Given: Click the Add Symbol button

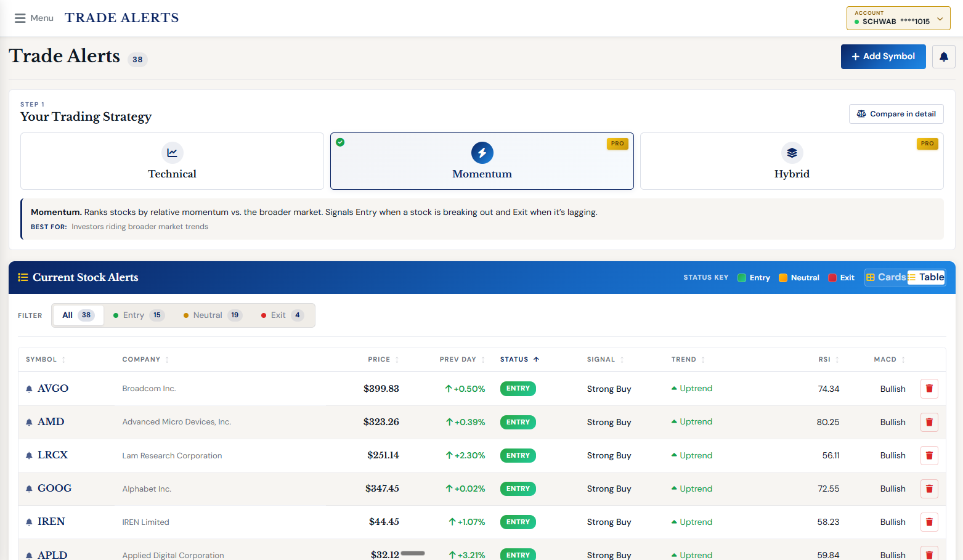Looking at the screenshot, I should (x=883, y=57).
